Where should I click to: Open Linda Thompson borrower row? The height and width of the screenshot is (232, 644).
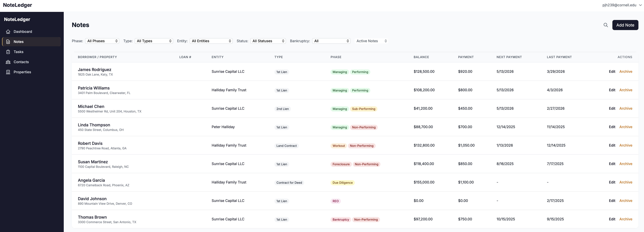[x=94, y=125]
